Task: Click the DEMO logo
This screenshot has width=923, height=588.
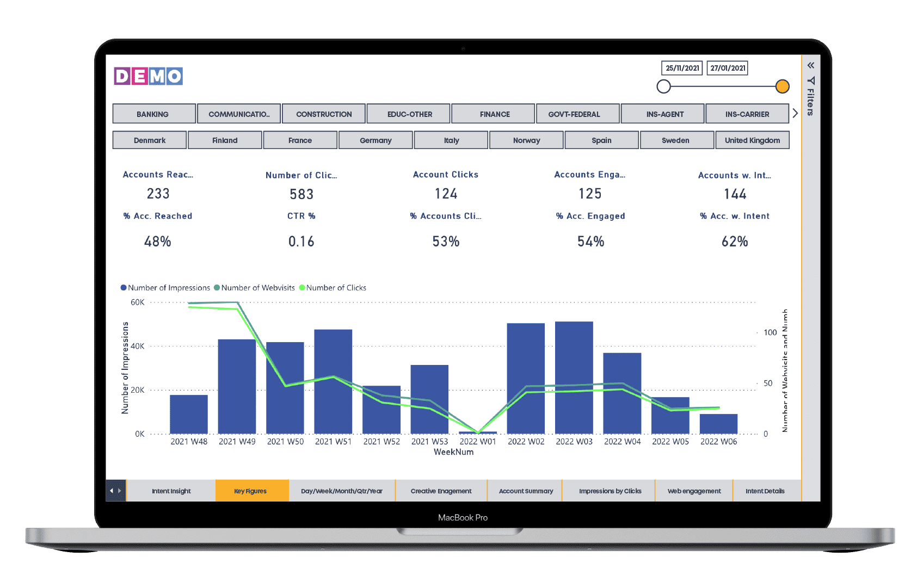Action: pyautogui.click(x=148, y=76)
